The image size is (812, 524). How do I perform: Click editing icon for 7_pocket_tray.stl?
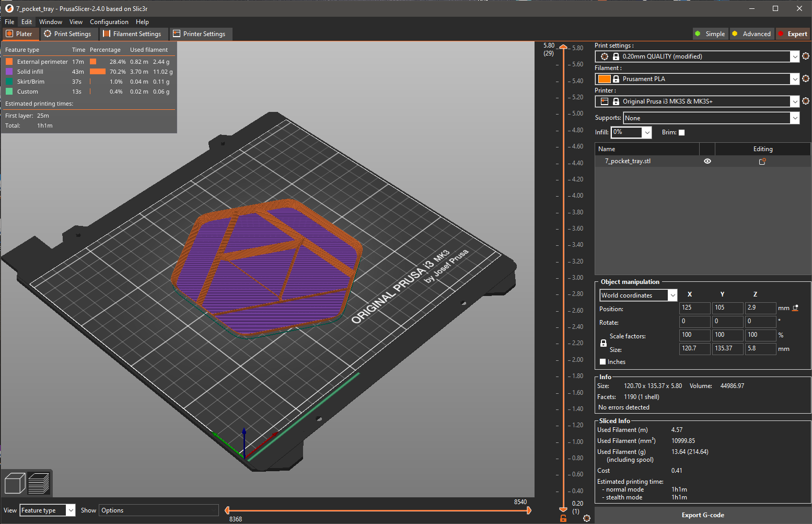762,162
